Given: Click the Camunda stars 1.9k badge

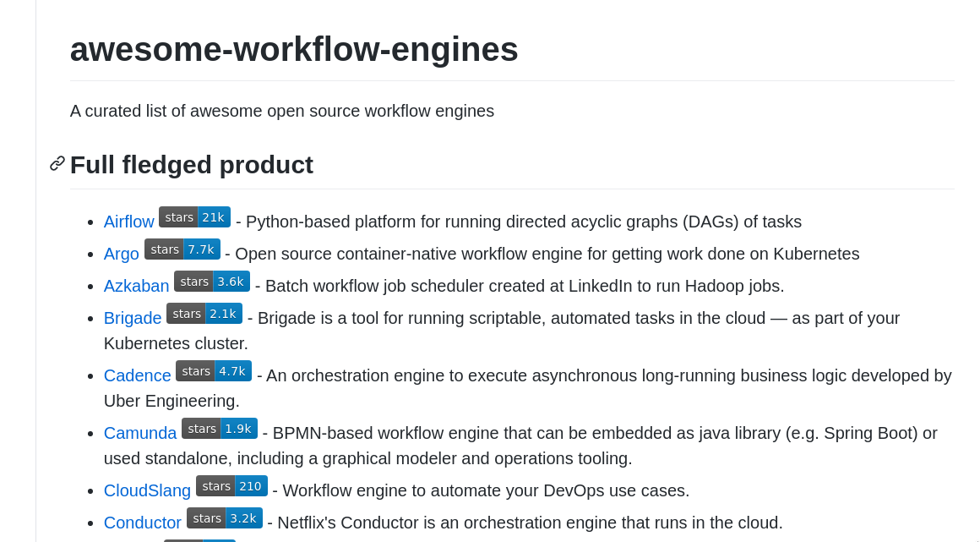Looking at the screenshot, I should pos(220,428).
